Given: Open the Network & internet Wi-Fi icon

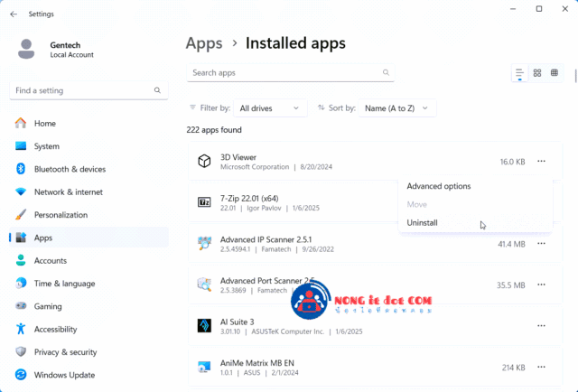Looking at the screenshot, I should (x=21, y=191).
